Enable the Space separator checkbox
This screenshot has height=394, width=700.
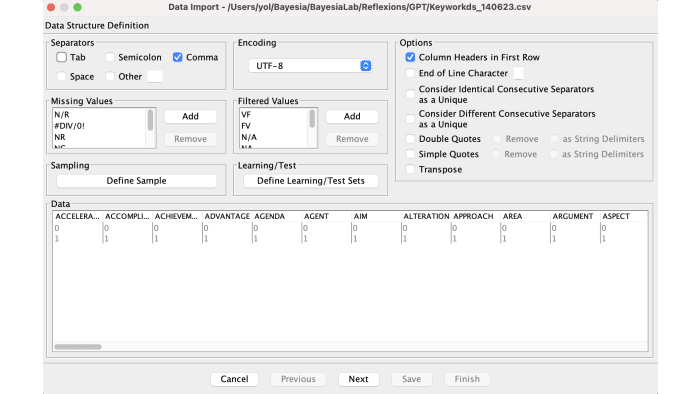(x=62, y=76)
